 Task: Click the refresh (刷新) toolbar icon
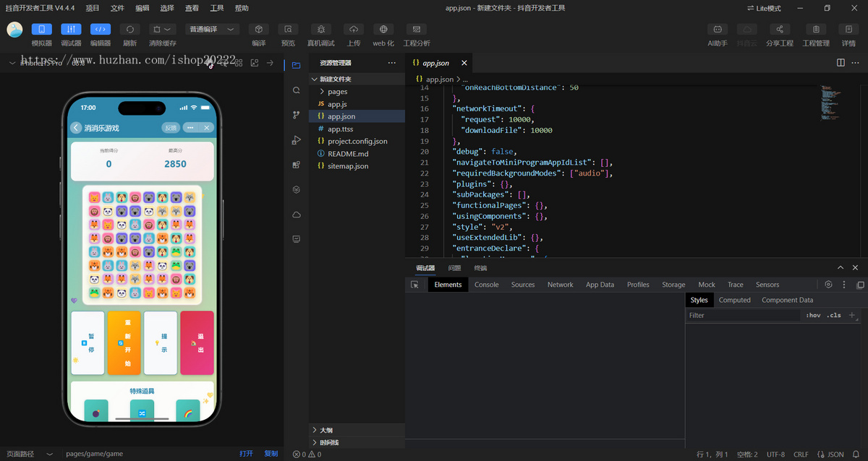[129, 30]
